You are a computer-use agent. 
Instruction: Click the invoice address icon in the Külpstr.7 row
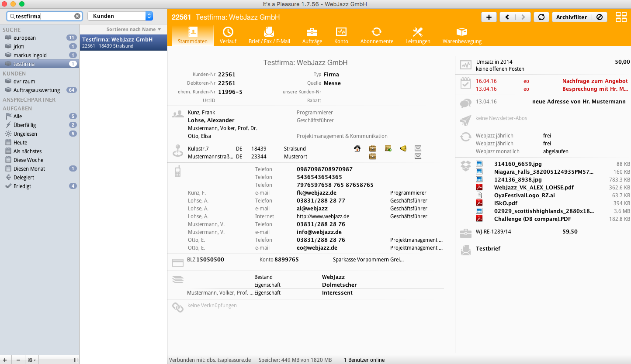click(388, 148)
